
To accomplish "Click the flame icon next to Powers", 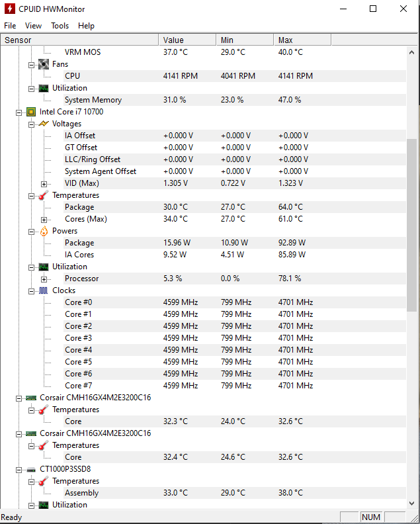I will pyautogui.click(x=43, y=231).
